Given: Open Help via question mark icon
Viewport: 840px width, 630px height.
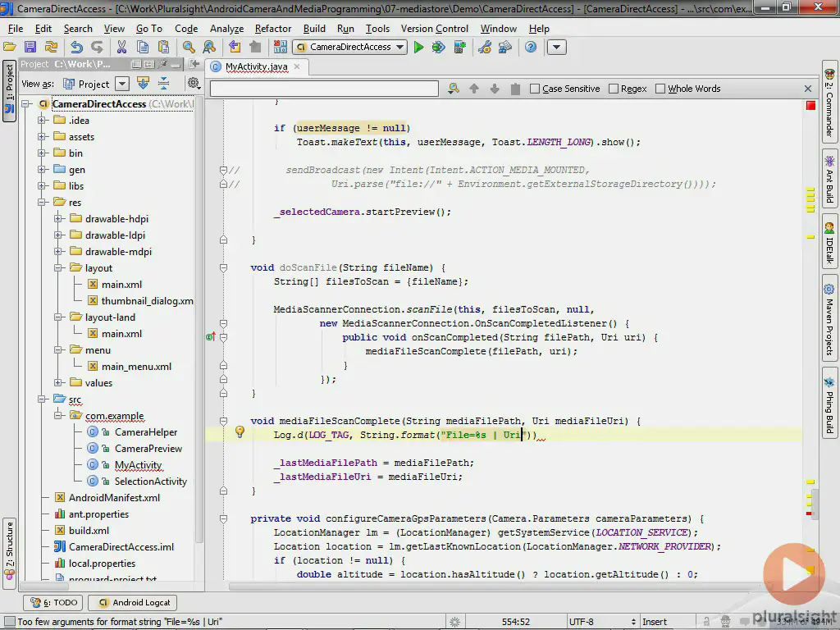Looking at the screenshot, I should pos(531,48).
